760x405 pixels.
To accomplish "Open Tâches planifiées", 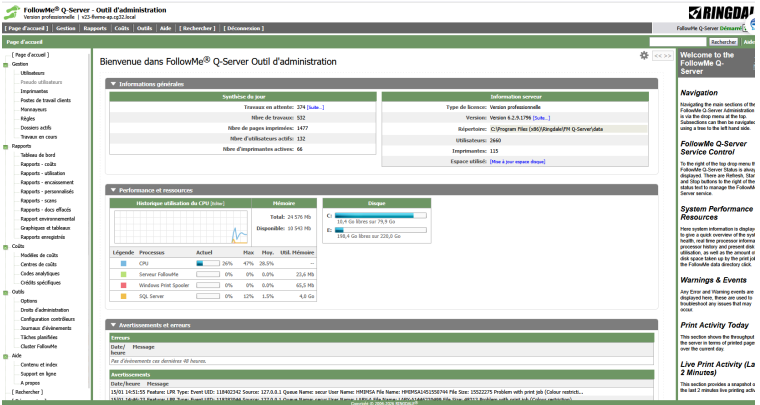I will pyautogui.click(x=39, y=338).
